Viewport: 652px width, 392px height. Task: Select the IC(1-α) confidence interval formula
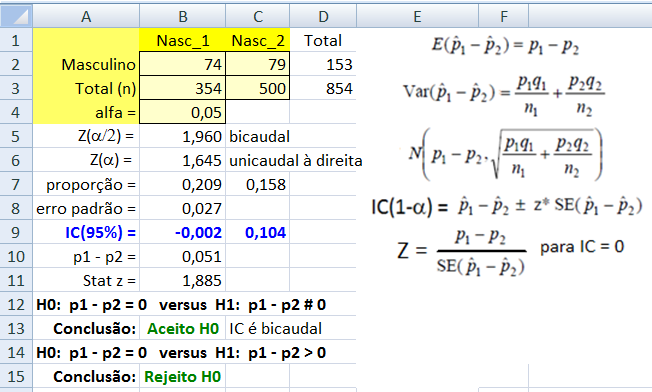506,207
